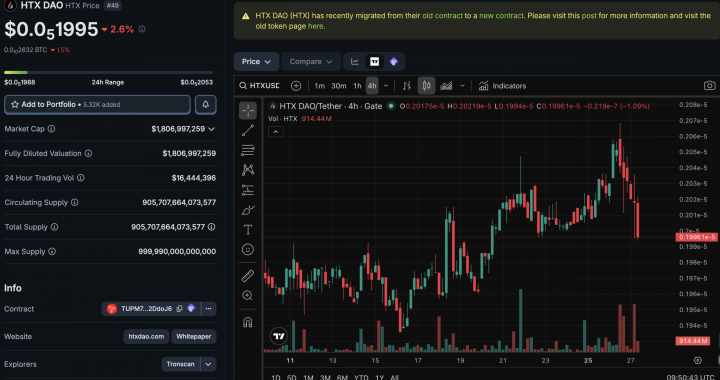Collapse the chart legend arrow
This screenshot has width=720, height=380.
click(x=276, y=132)
